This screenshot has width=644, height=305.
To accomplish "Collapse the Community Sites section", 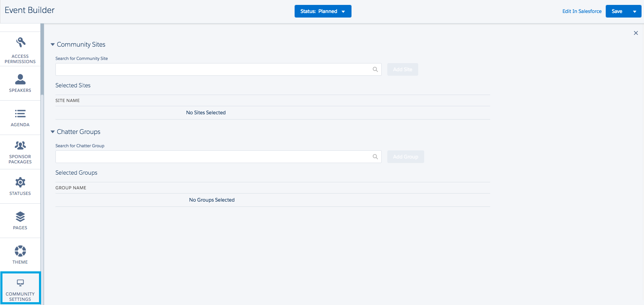I will coord(53,45).
